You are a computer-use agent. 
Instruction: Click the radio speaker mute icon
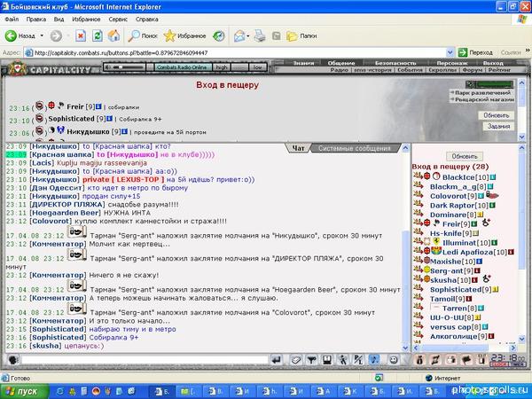tap(108, 67)
